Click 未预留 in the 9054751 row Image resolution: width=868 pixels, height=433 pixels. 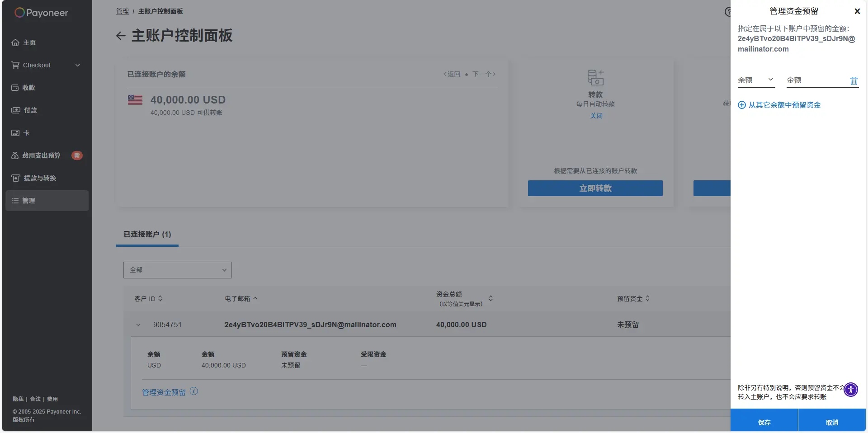coord(628,325)
